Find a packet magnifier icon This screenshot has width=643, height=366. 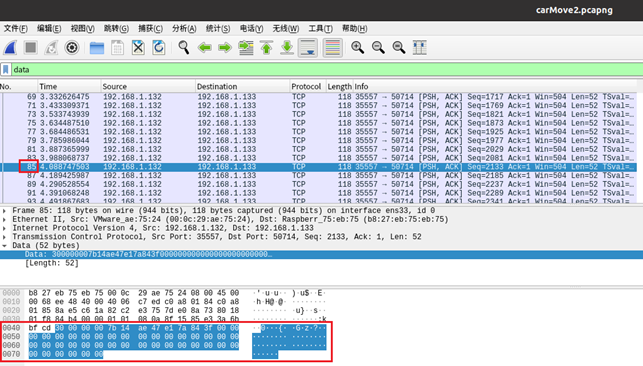tap(184, 48)
